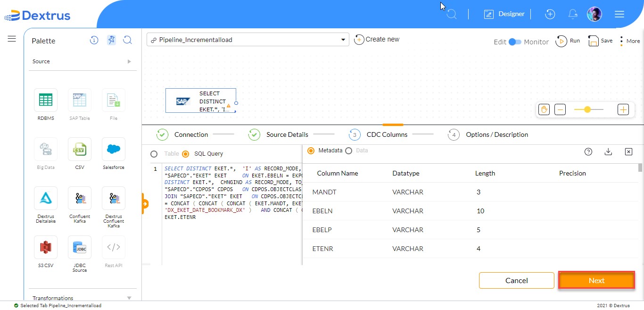Toggle the Edit/Monitor switch
The height and width of the screenshot is (310, 644).
click(515, 42)
